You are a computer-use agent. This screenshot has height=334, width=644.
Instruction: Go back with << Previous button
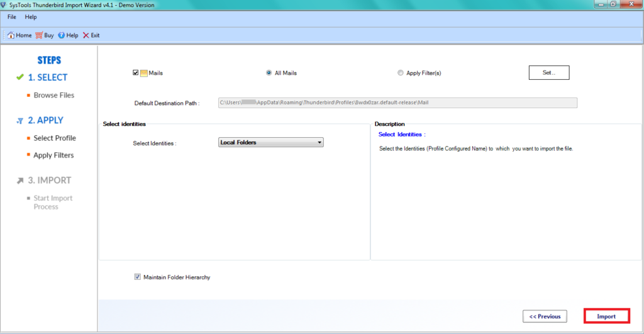545,316
